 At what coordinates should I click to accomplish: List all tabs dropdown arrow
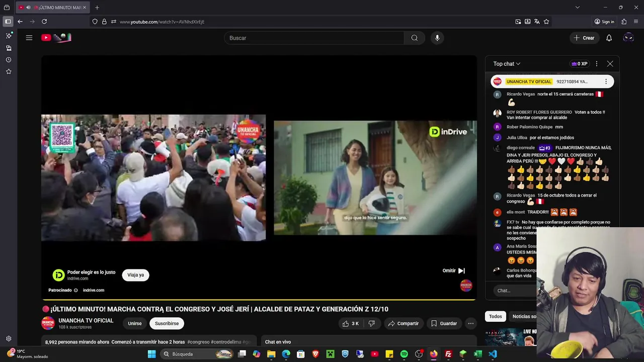(578, 8)
